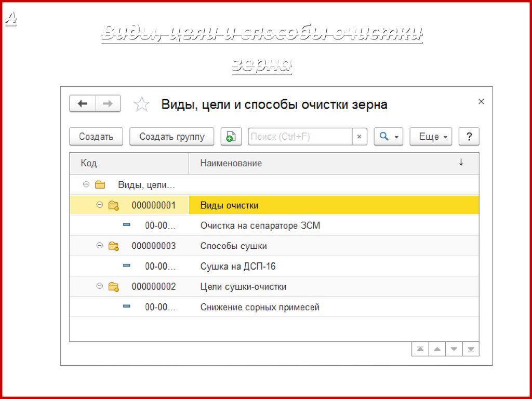The width and height of the screenshot is (532, 399).
Task: Move up with the up arrow button
Action: pyautogui.click(x=437, y=349)
